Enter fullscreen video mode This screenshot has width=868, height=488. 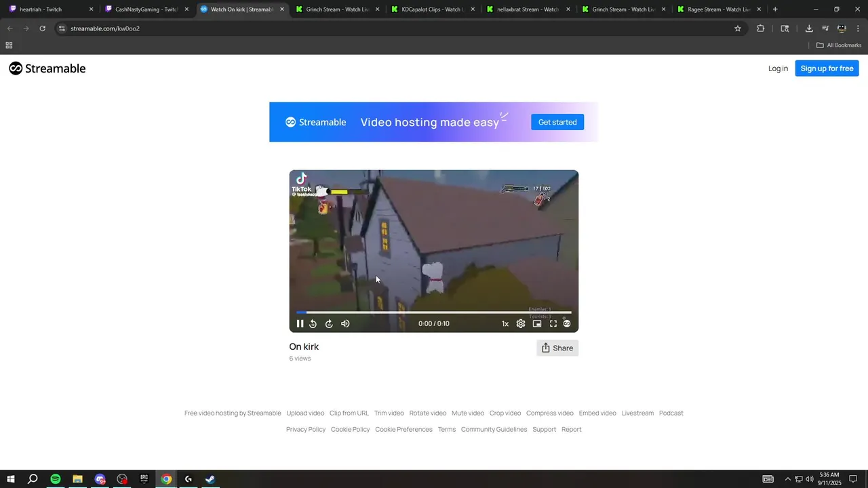pos(553,324)
